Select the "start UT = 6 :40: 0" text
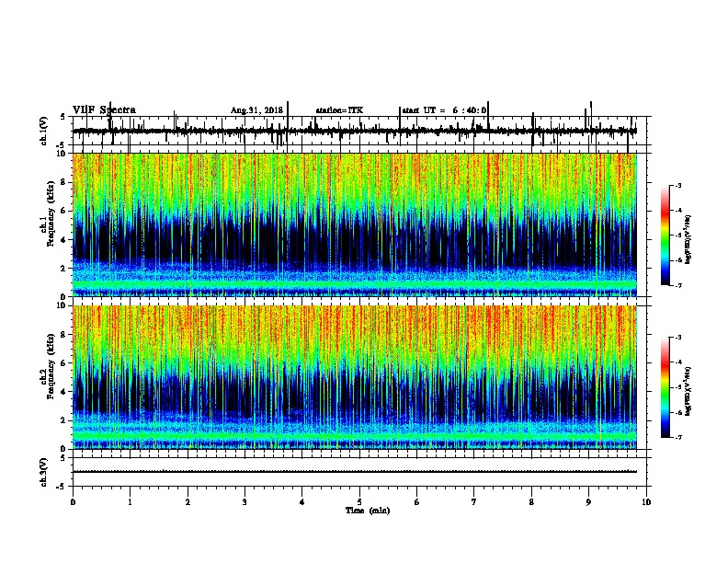The width and height of the screenshot is (728, 563). click(444, 110)
